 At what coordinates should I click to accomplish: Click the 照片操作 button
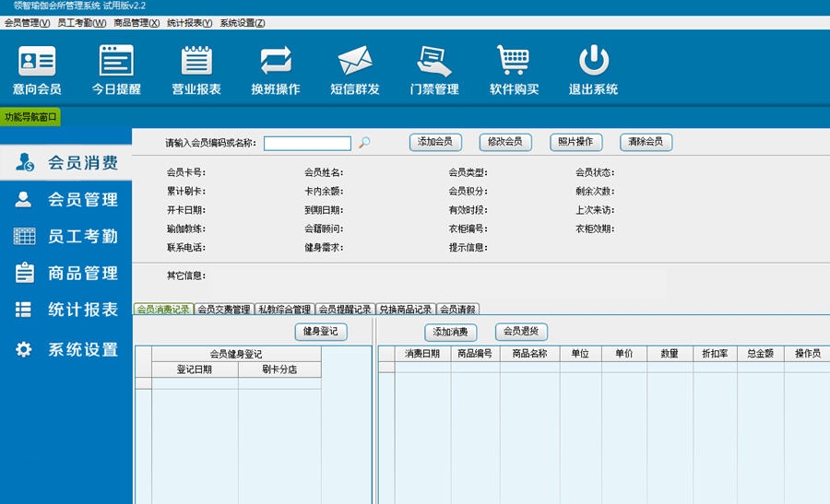tap(575, 142)
